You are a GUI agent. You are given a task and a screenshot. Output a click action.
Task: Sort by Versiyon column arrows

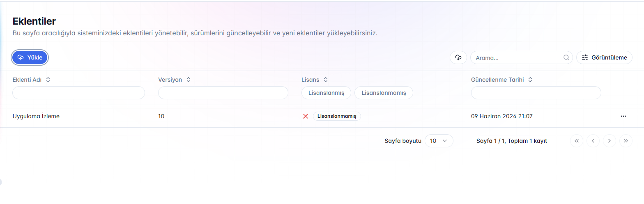(189, 80)
